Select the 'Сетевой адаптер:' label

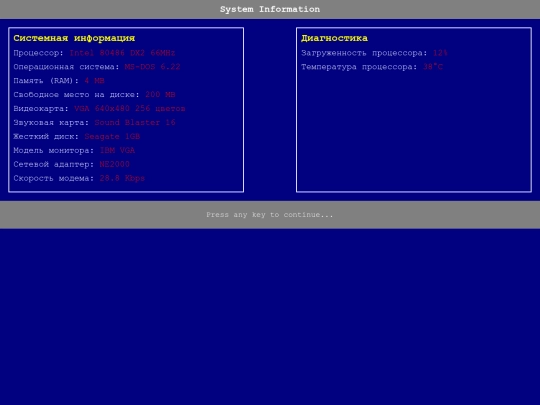(x=54, y=164)
